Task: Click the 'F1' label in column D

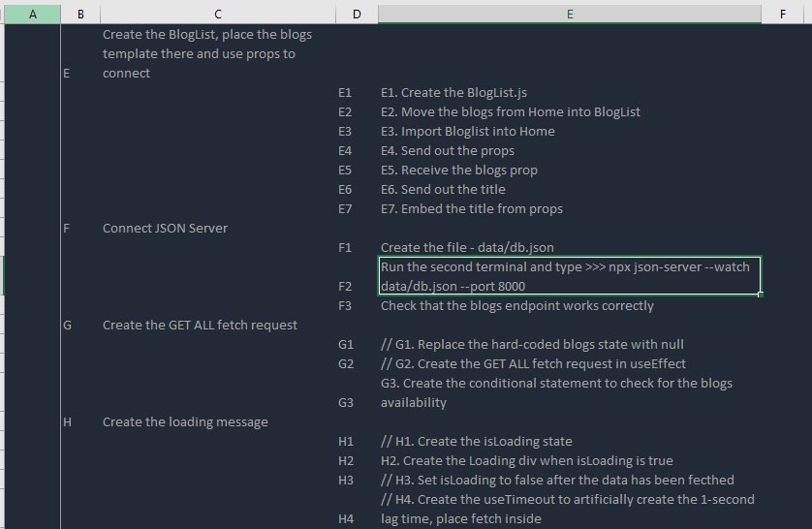Action: (x=345, y=247)
